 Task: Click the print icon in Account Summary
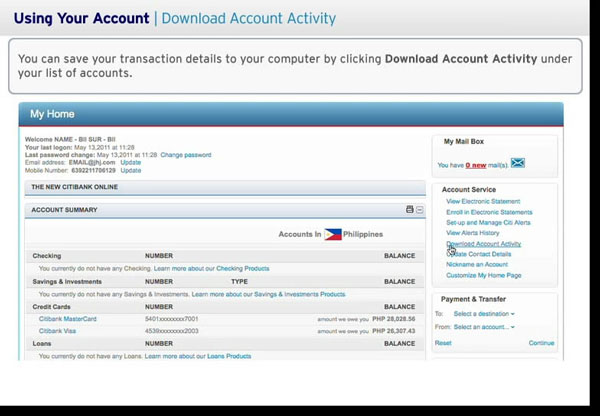(x=409, y=209)
